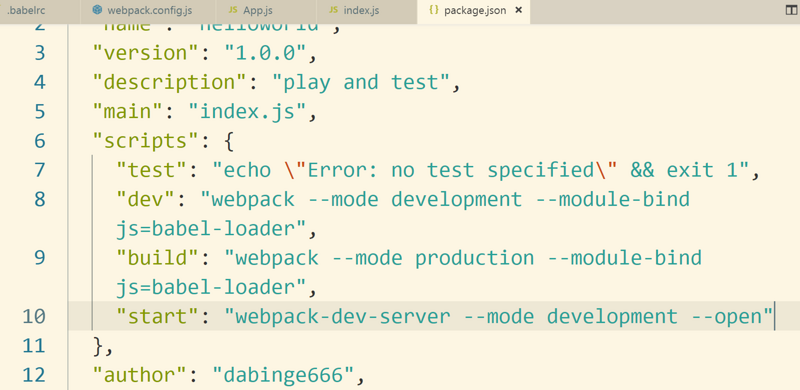
Task: Close the package.json tab
Action: 518,10
